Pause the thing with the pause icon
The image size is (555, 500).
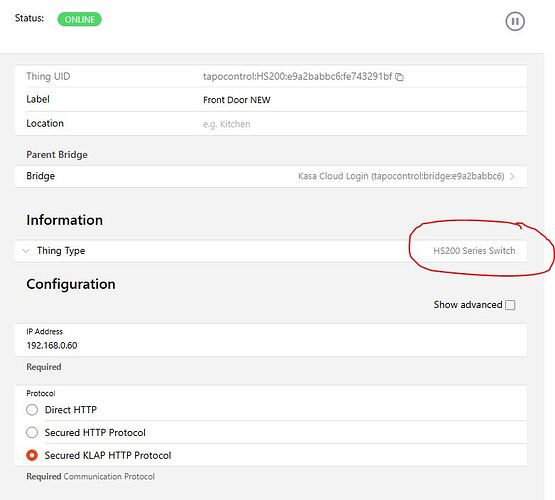515,21
